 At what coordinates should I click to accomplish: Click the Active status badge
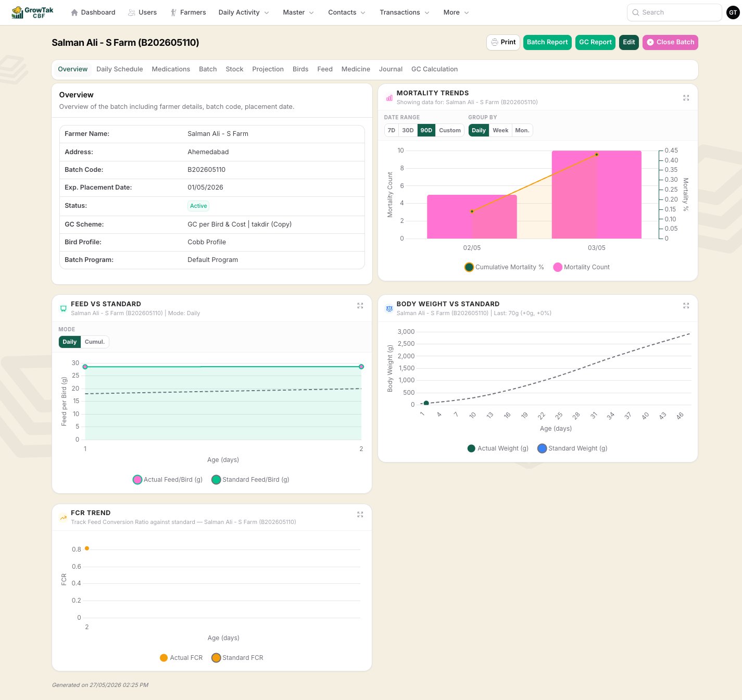198,206
